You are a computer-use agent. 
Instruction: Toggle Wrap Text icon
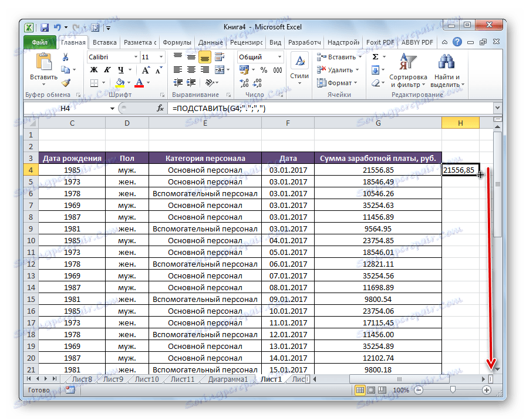(x=220, y=57)
